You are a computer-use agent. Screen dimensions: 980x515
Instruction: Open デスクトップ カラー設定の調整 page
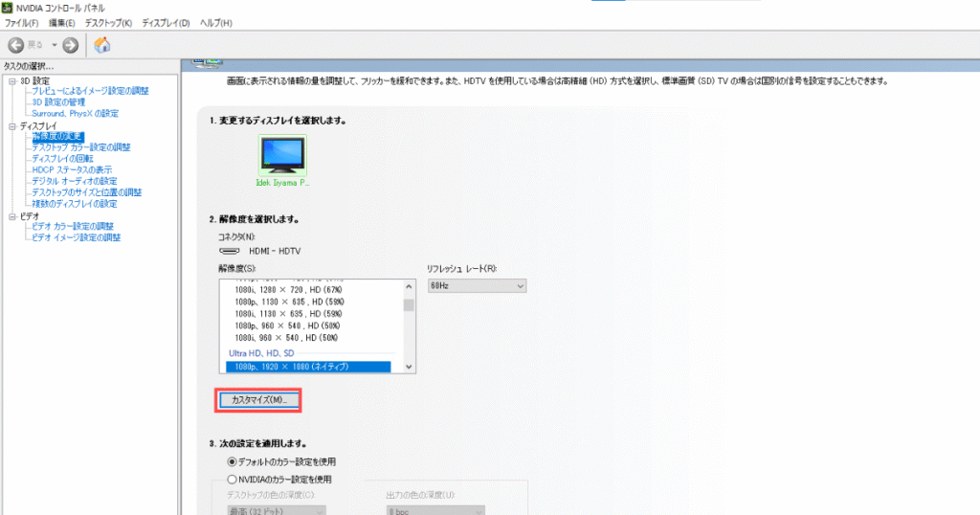point(81,147)
